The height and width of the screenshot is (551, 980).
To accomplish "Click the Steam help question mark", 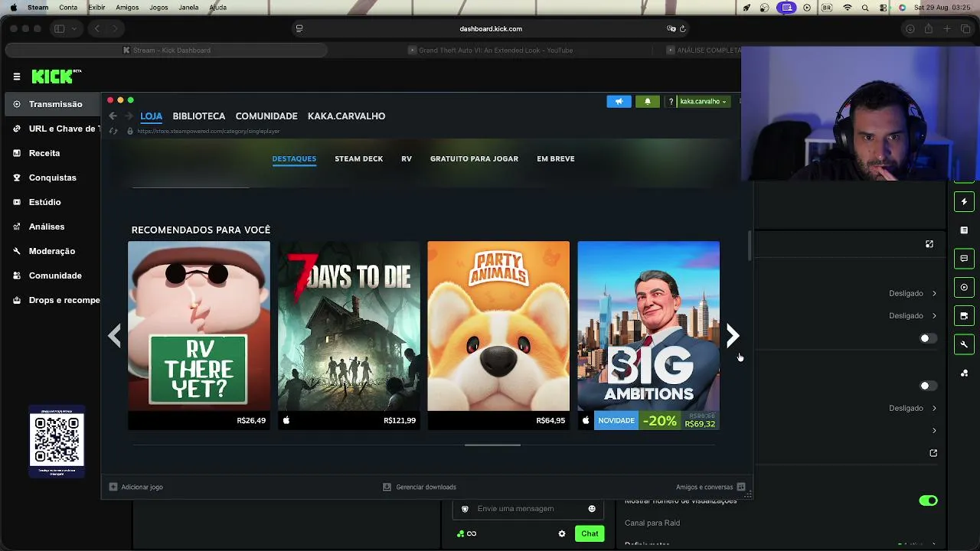I will 671,101.
